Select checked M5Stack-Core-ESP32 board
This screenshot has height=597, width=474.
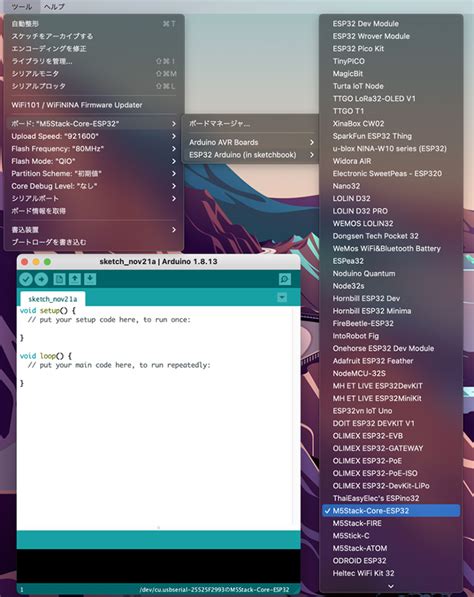(391, 511)
